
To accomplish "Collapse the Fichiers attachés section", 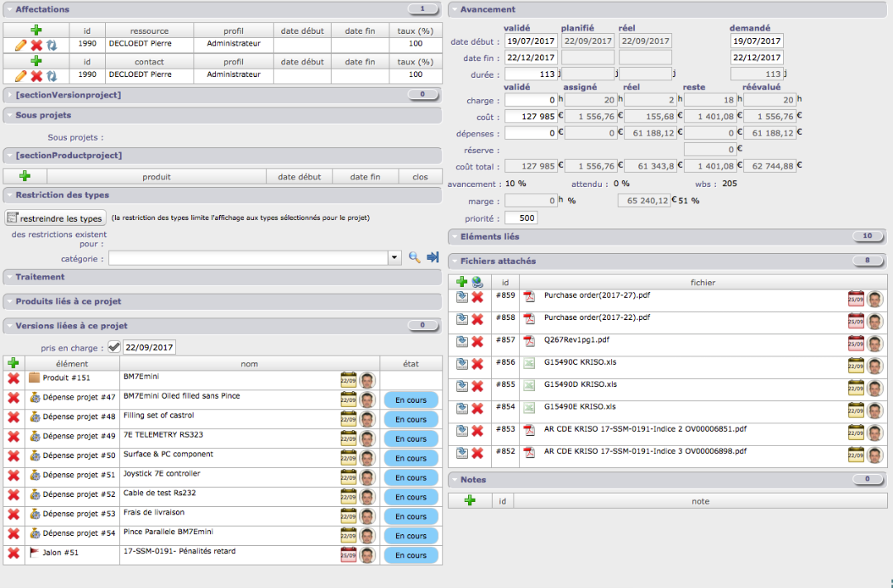I will pyautogui.click(x=499, y=261).
